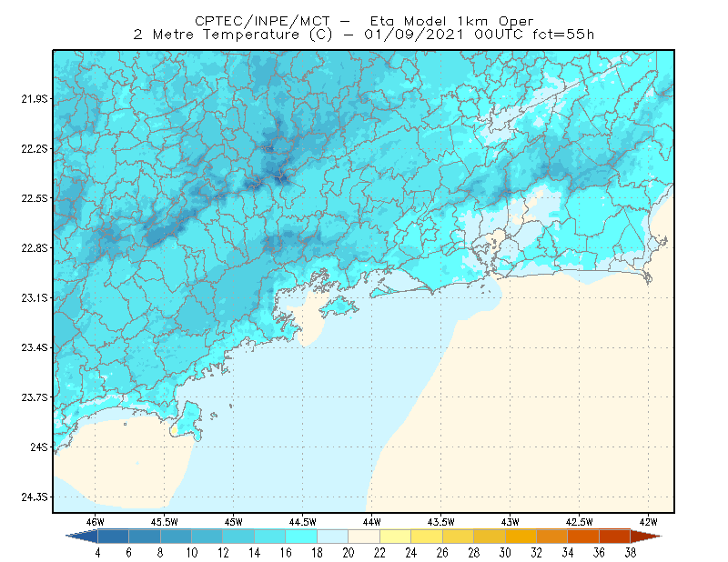Click the legend value '14'
Viewport: 728px width, 562px height.
[255, 553]
